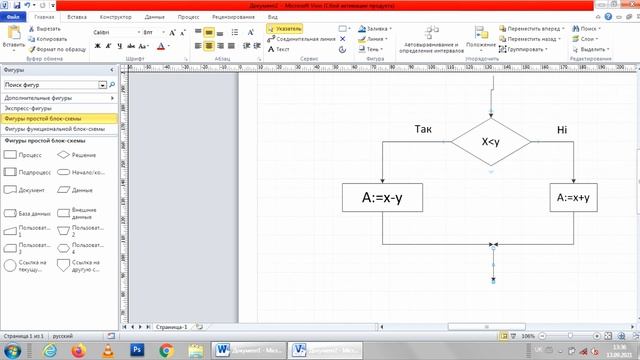Select the Data (Данные) shape
The width and height of the screenshot is (640, 360).
(75, 190)
